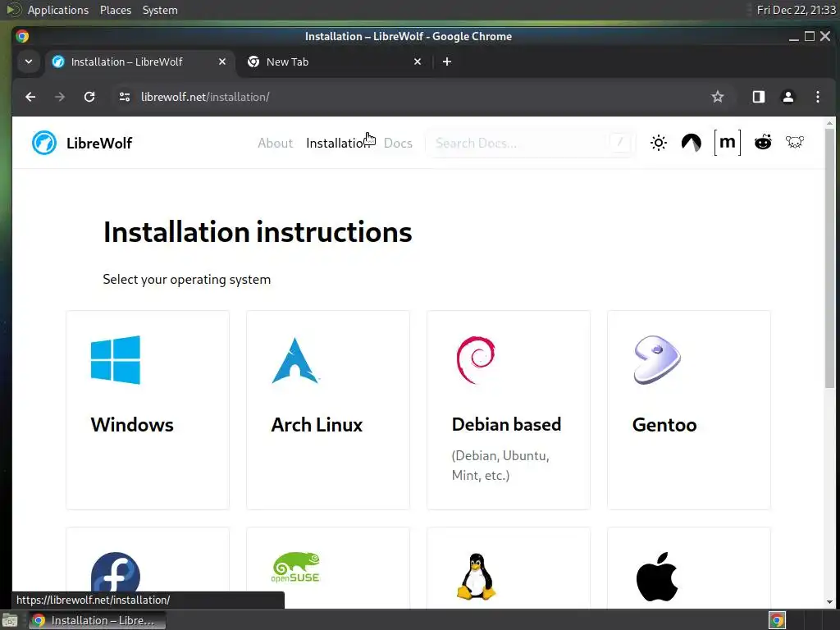Open Chrome profile menu
This screenshot has width=840, height=630.
coord(788,97)
